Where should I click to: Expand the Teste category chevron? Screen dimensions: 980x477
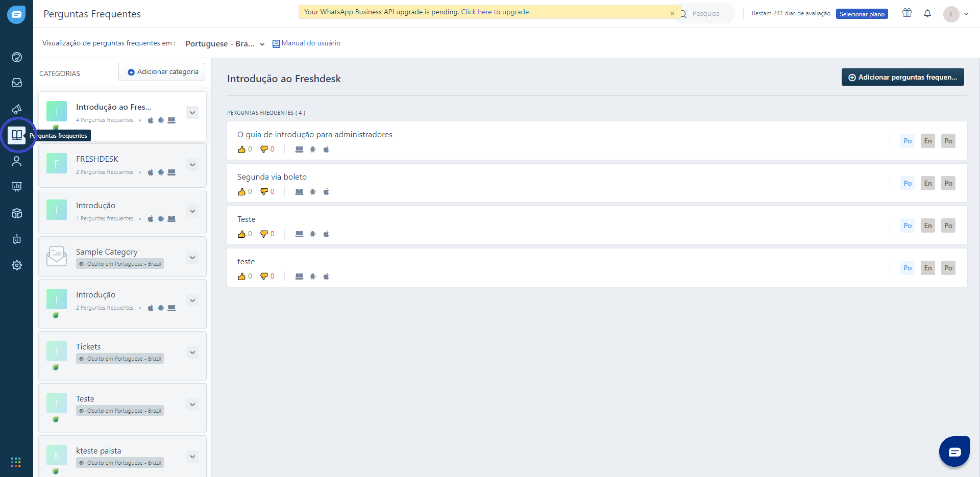192,405
